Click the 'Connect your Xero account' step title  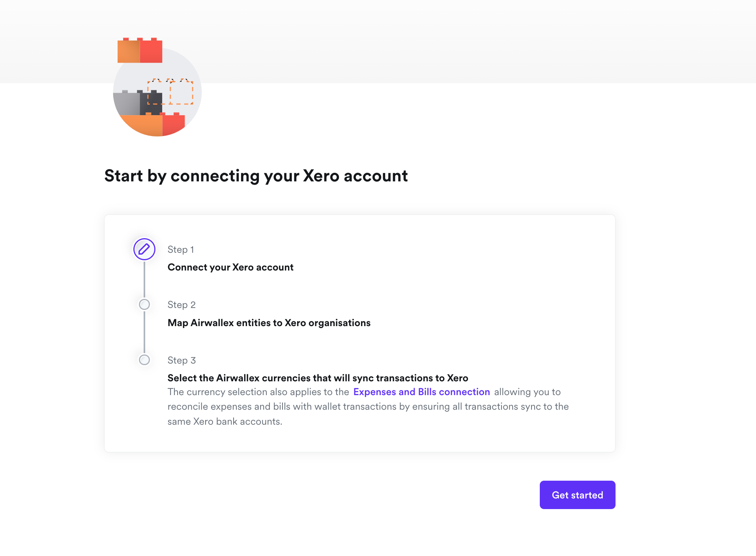click(230, 267)
